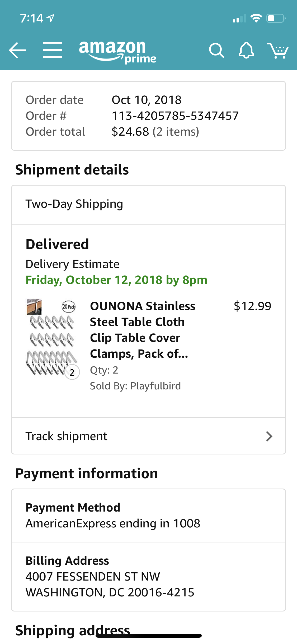This screenshot has height=644, width=297.
Task: Open the search magnifier icon
Action: pos(216,50)
